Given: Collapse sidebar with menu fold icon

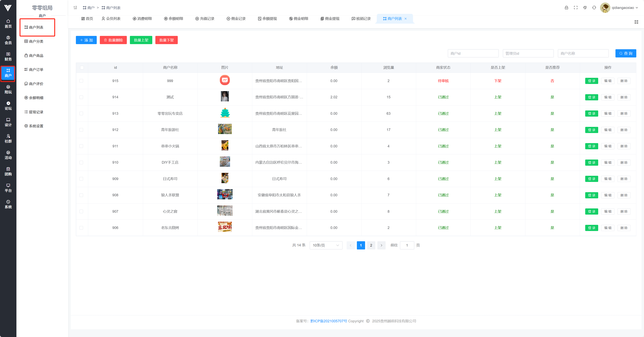Looking at the screenshot, I should coord(75,8).
